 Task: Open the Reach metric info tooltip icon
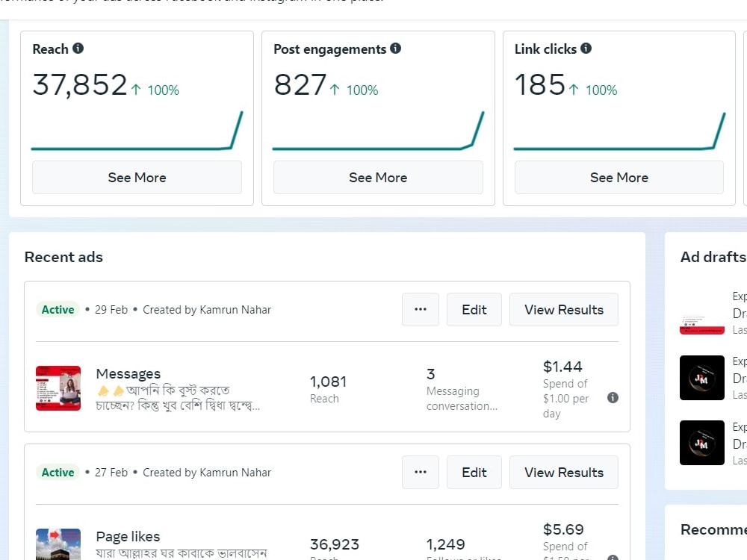click(80, 49)
